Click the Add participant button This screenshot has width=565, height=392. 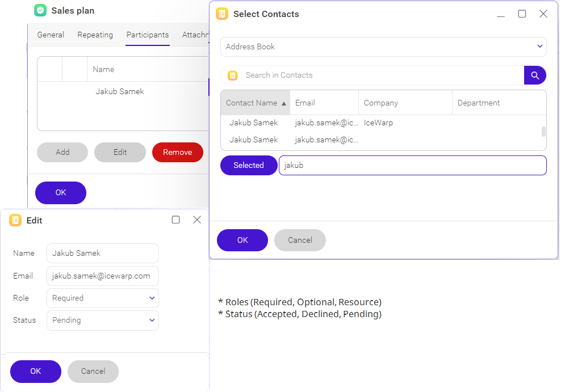click(x=62, y=152)
